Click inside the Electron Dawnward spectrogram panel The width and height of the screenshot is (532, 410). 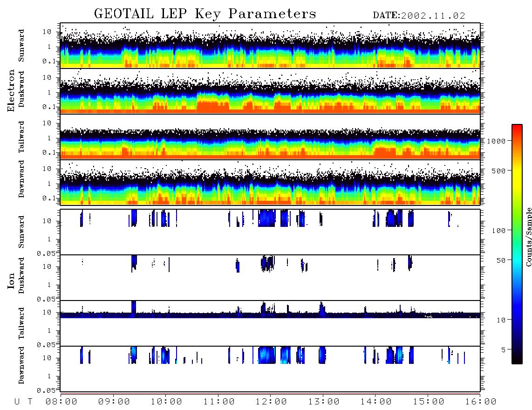[x=270, y=182]
